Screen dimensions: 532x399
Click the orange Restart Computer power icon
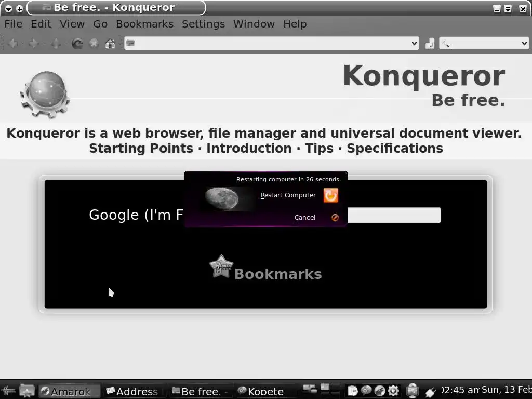tap(331, 195)
